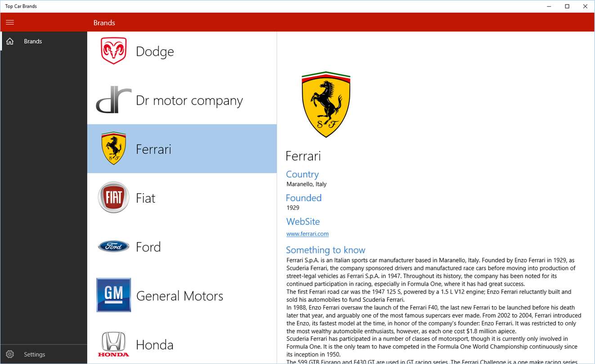Click the Founded label

click(x=304, y=198)
